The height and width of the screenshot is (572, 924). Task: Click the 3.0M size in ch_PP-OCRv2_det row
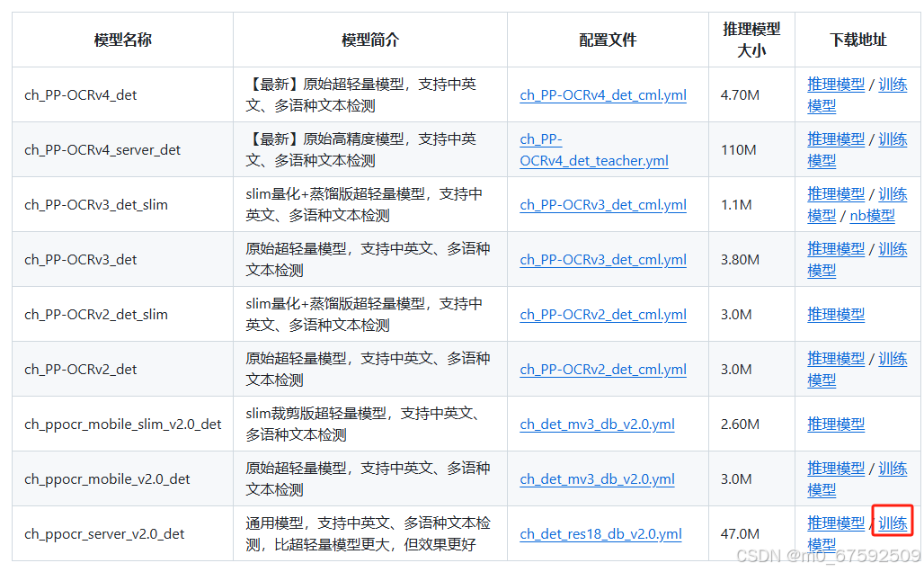tap(736, 369)
